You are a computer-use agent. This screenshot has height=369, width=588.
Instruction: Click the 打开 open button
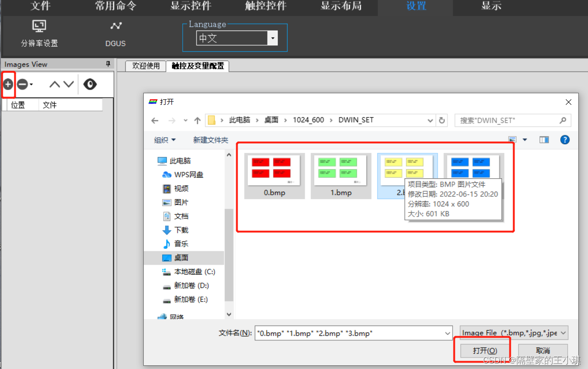[484, 351]
